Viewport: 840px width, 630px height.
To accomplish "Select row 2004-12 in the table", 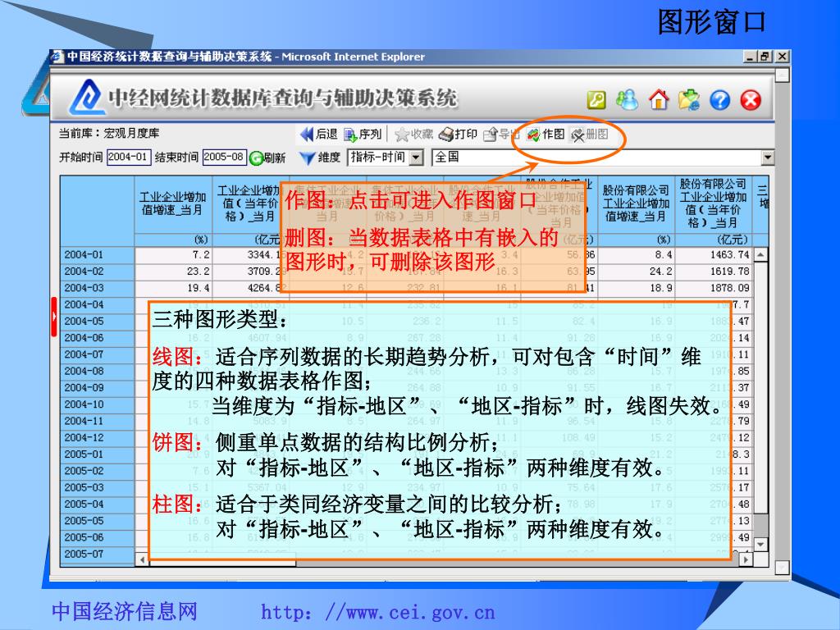I will [x=97, y=438].
